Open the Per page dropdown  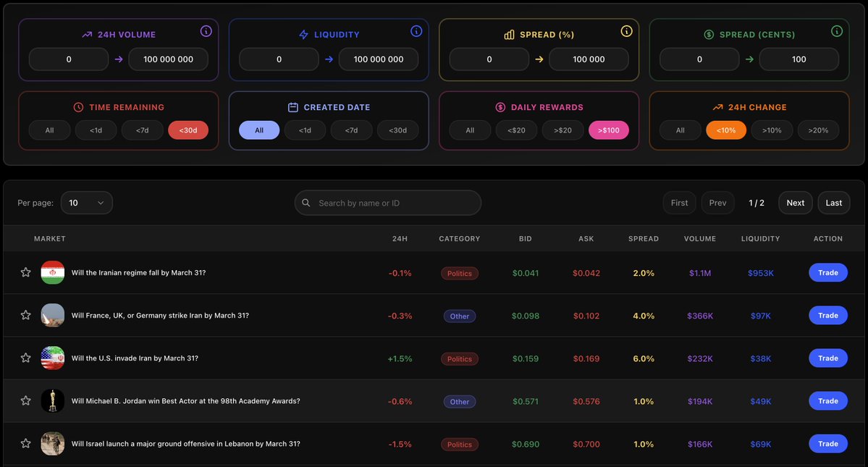point(86,203)
